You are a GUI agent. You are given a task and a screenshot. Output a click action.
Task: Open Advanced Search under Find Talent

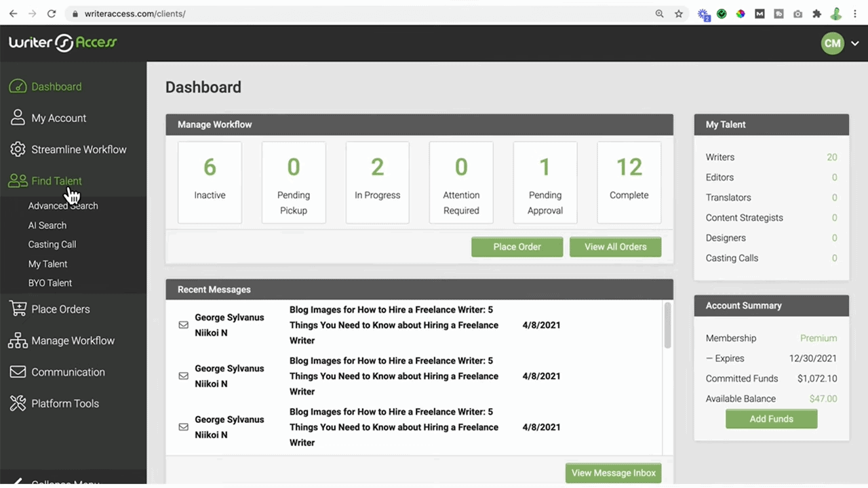(x=63, y=206)
